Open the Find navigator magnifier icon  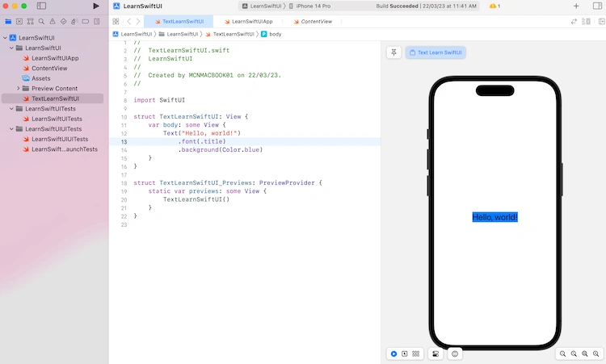coord(41,22)
